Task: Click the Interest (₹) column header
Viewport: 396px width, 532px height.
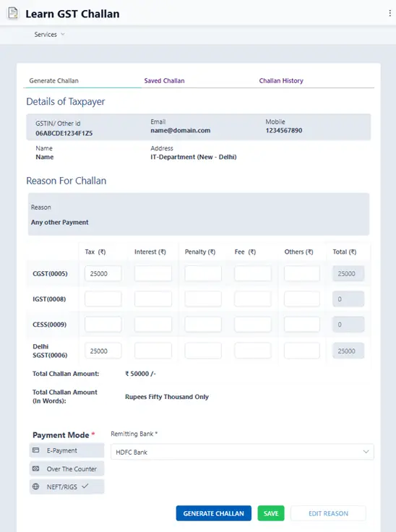Action: 150,252
